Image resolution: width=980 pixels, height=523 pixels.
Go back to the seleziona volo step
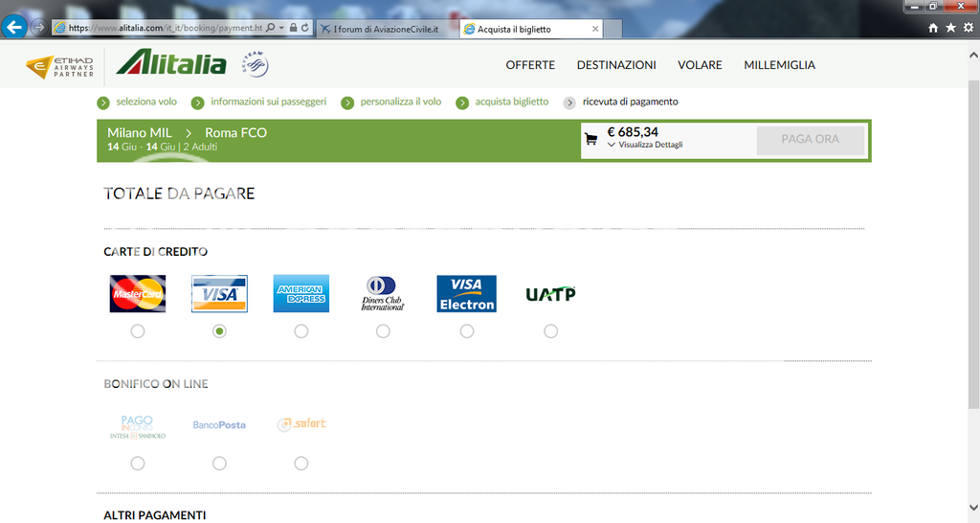145,102
